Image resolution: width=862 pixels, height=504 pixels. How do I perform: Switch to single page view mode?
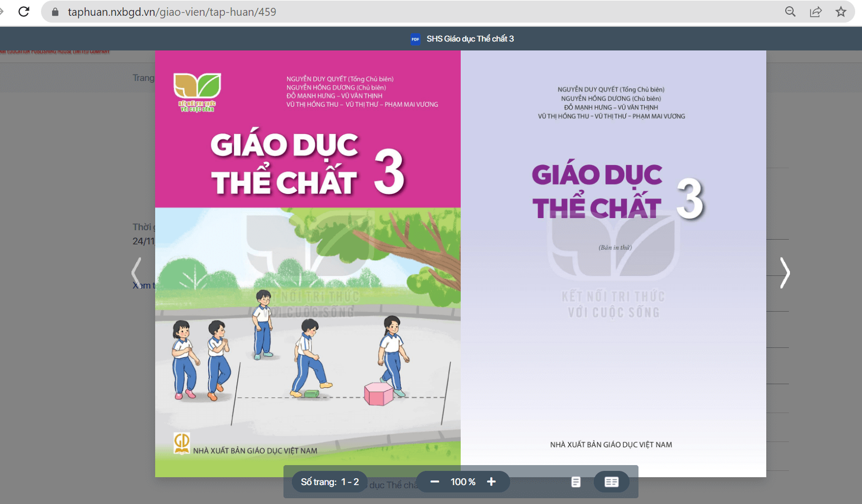point(576,482)
